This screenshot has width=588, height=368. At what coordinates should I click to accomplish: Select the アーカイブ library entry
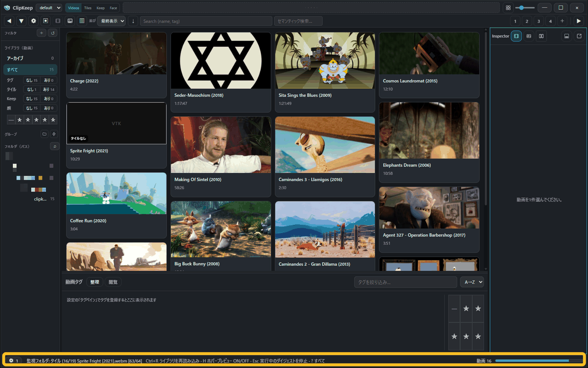point(30,58)
